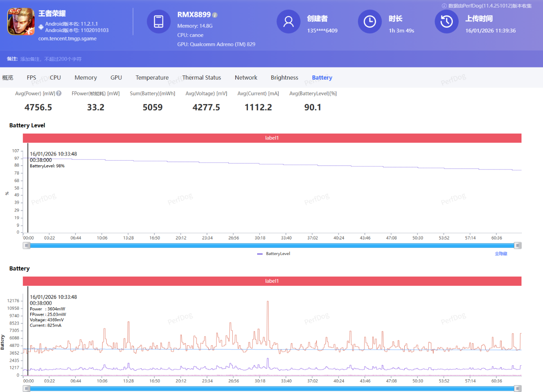Click label1 bar above Battery chart

272,281
